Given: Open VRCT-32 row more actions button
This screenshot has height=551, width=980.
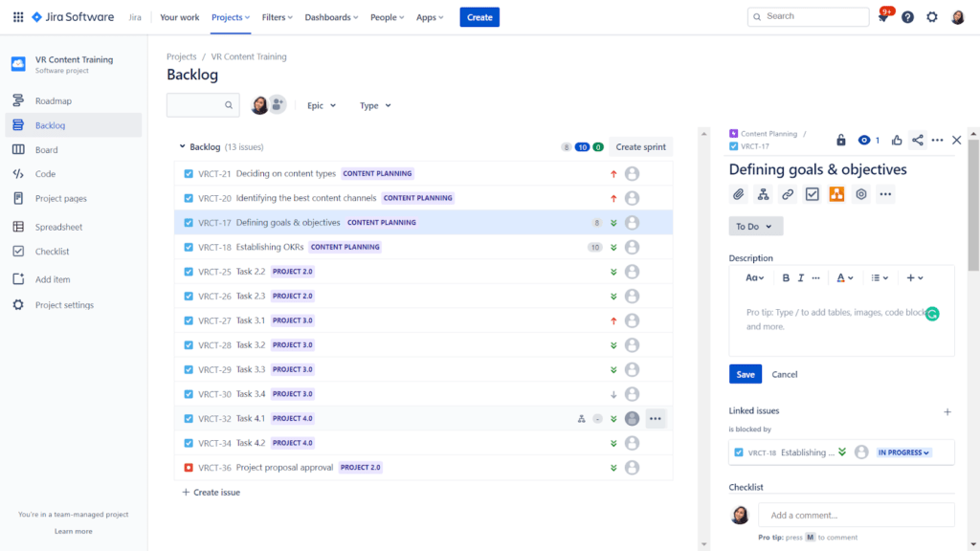Looking at the screenshot, I should (x=655, y=419).
